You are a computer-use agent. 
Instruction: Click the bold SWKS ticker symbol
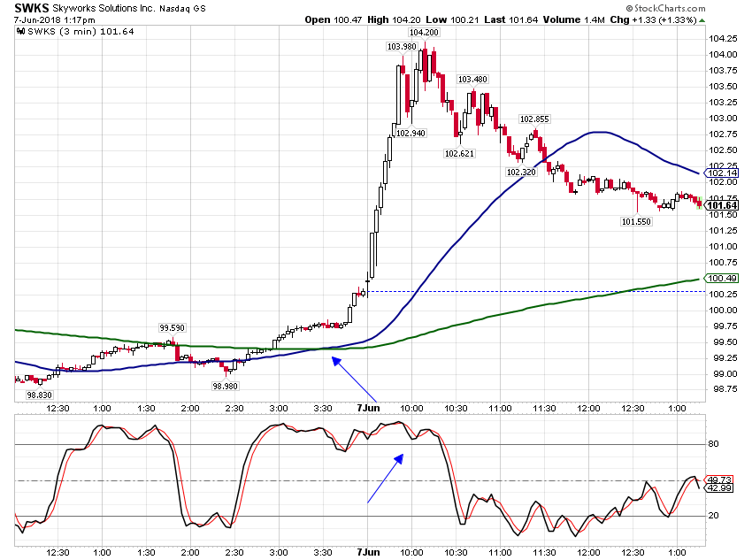point(32,8)
